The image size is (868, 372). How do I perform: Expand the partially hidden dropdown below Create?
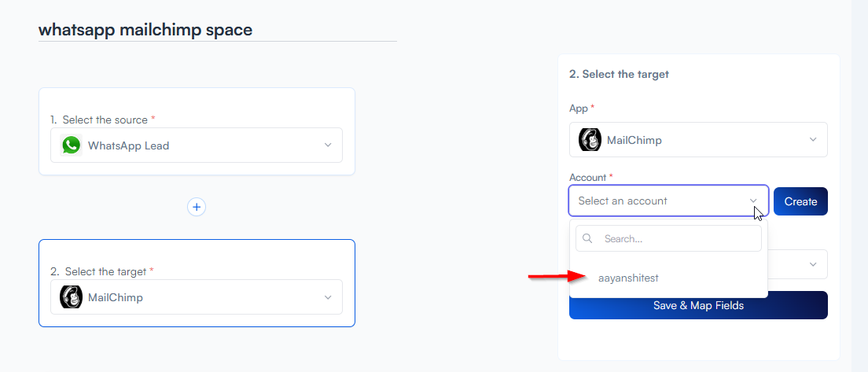[x=813, y=264]
